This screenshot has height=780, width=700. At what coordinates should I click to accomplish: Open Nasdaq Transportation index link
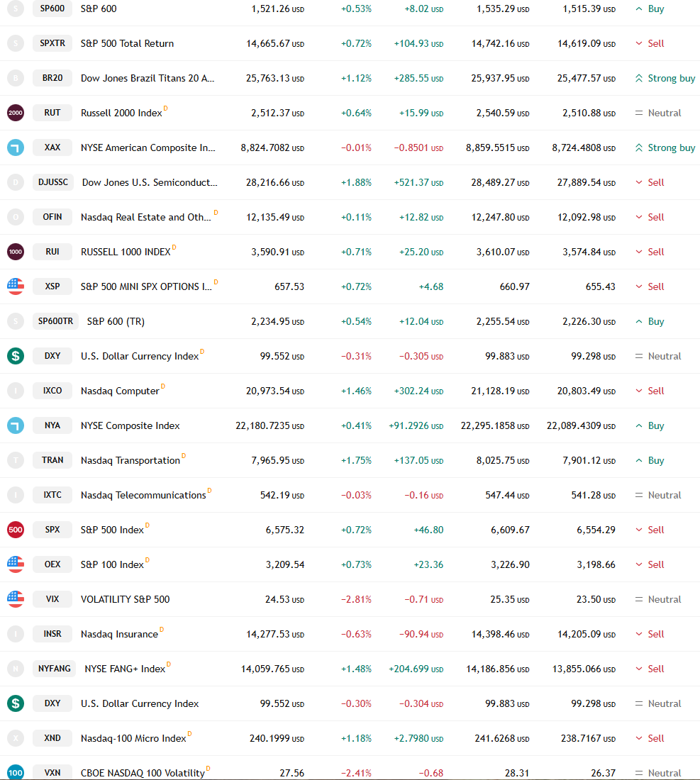tap(130, 461)
